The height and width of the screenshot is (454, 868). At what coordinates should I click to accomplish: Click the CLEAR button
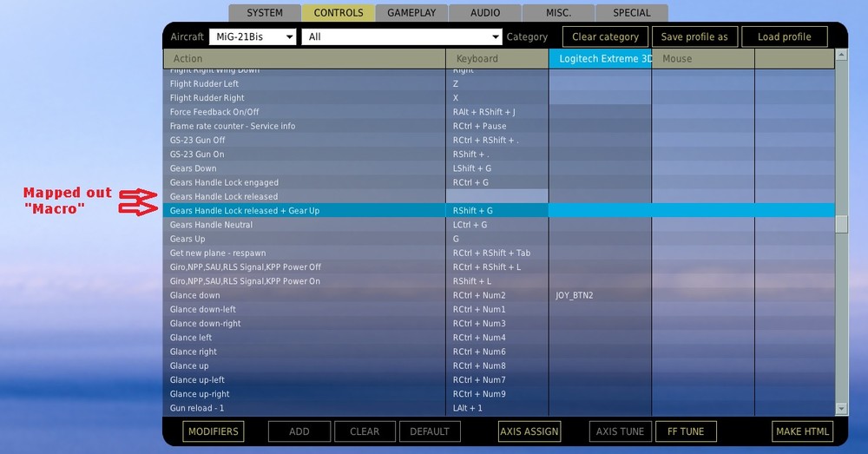coord(365,431)
